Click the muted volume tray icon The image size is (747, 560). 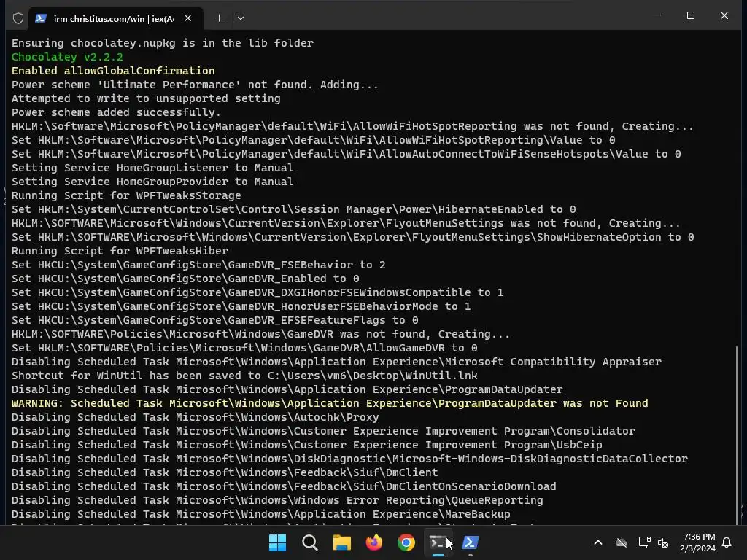pos(662,542)
